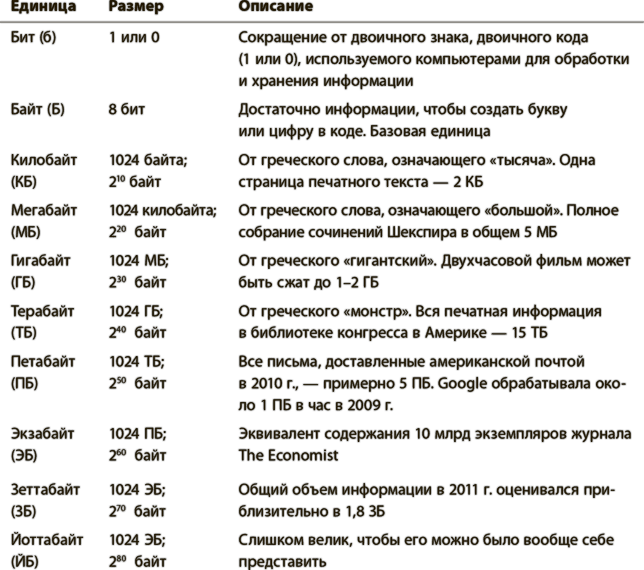This screenshot has width=644, height=570.
Task: Click the text 'Достаточно информации, чтобы создать букву'
Action: pyautogui.click(x=402, y=109)
